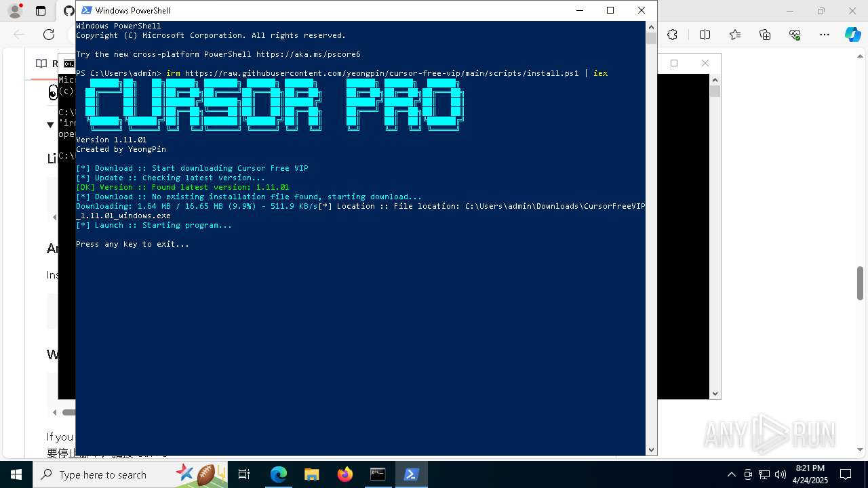Switch to Command Prompt taskbar icon
This screenshot has height=488, width=868.
point(378,474)
